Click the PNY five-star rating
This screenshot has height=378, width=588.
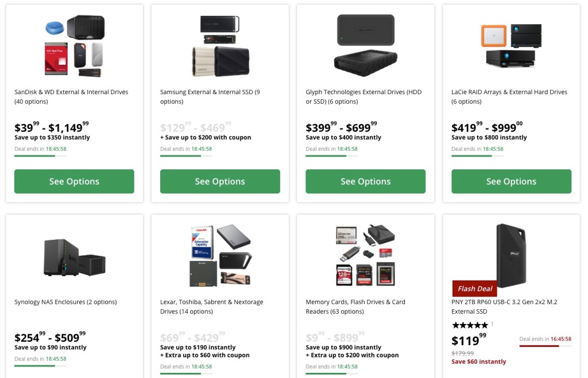[470, 325]
